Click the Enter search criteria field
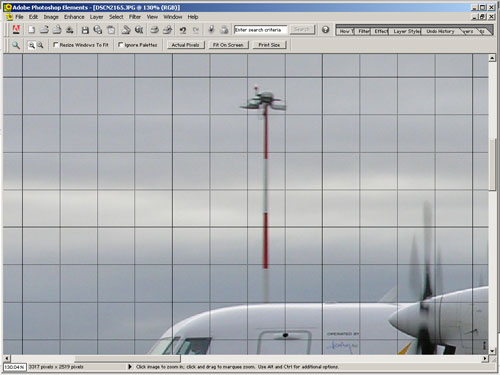Viewport: 500px width, 375px height. [260, 30]
